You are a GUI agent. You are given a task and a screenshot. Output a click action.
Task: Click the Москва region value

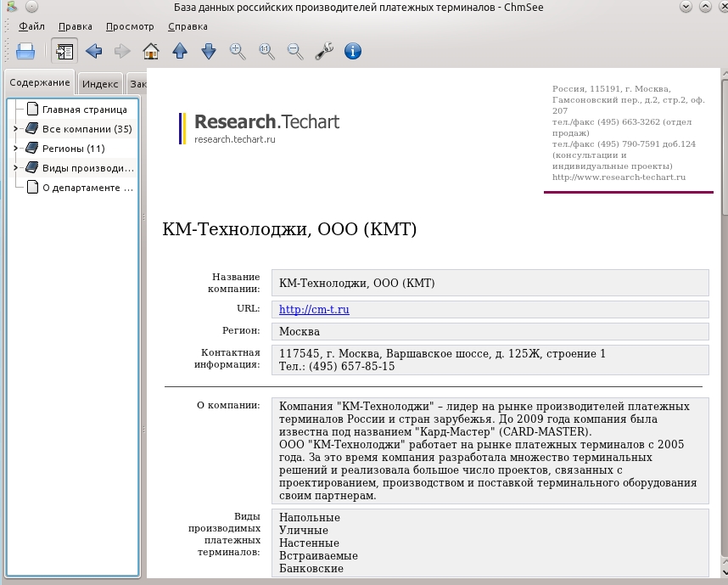[x=300, y=332]
